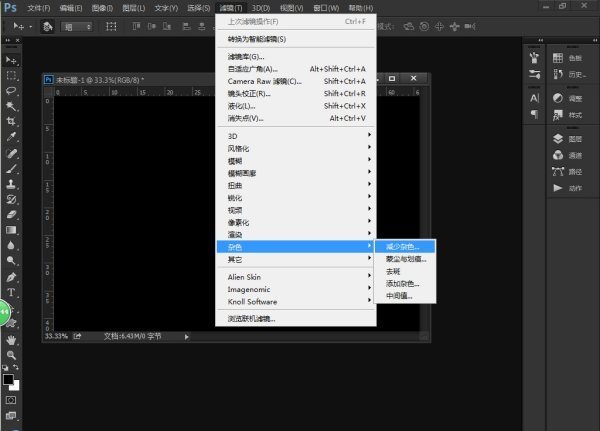
Task: Expand the 像素化 filter submenu
Action: 295,222
